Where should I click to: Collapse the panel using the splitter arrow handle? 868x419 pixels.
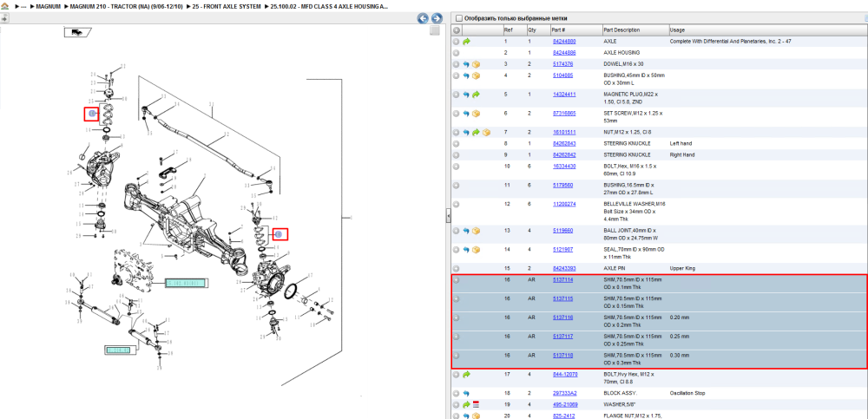(x=449, y=216)
